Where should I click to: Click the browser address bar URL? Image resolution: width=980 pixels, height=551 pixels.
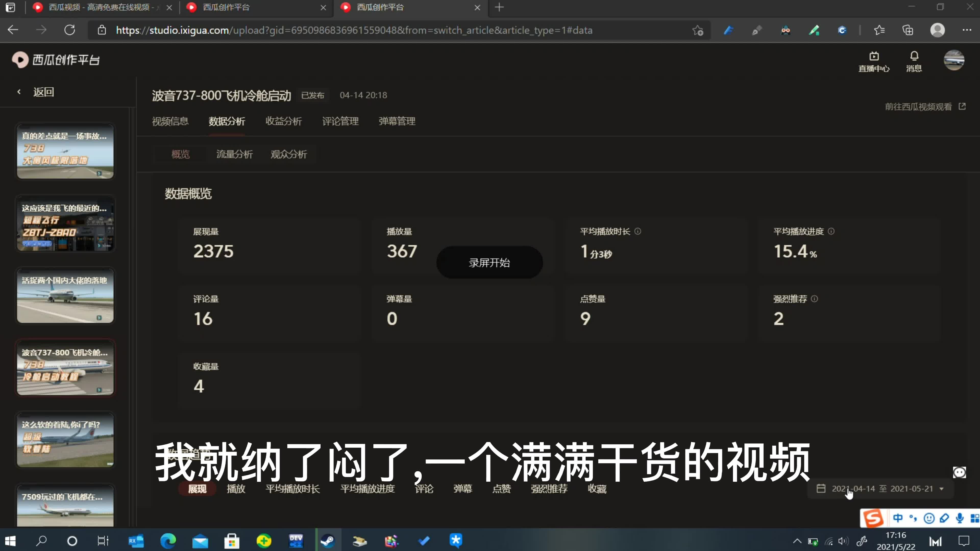click(354, 30)
